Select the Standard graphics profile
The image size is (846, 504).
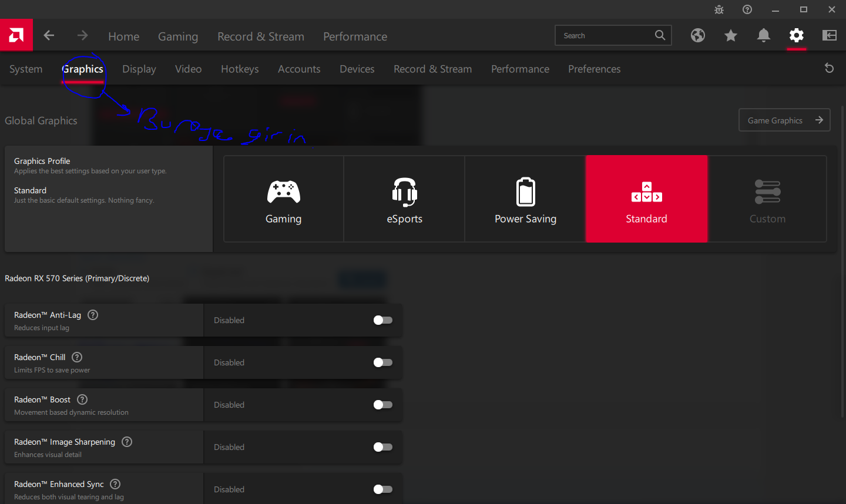tap(646, 199)
